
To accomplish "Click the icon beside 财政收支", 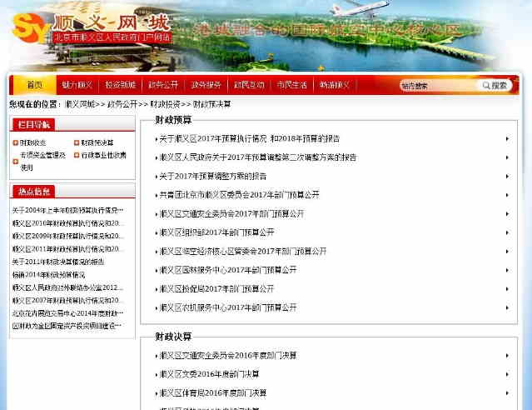I will pyautogui.click(x=15, y=142).
